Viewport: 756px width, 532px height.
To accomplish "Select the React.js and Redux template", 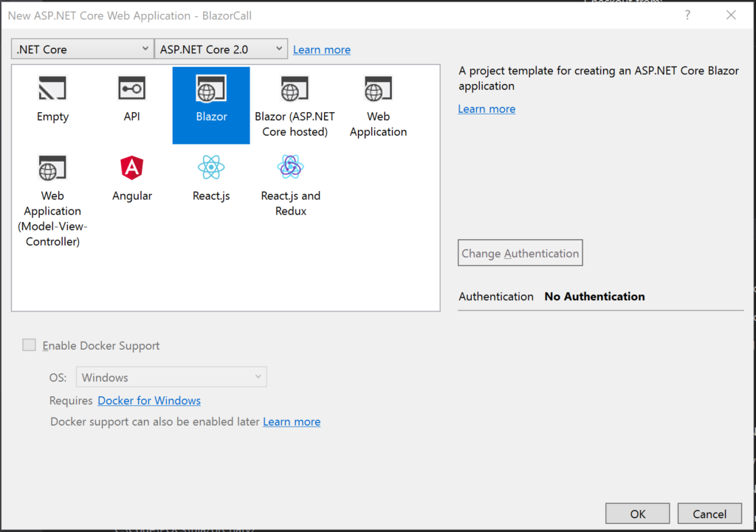I will [290, 169].
